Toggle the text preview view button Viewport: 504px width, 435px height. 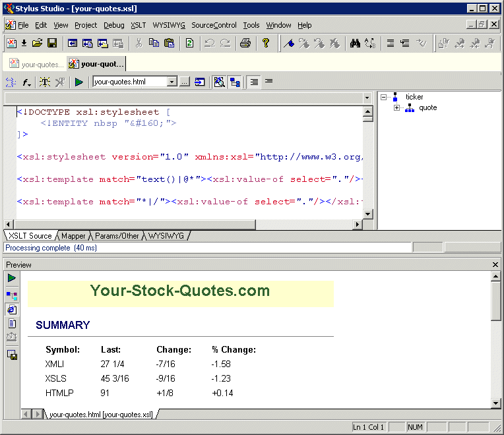(12, 324)
